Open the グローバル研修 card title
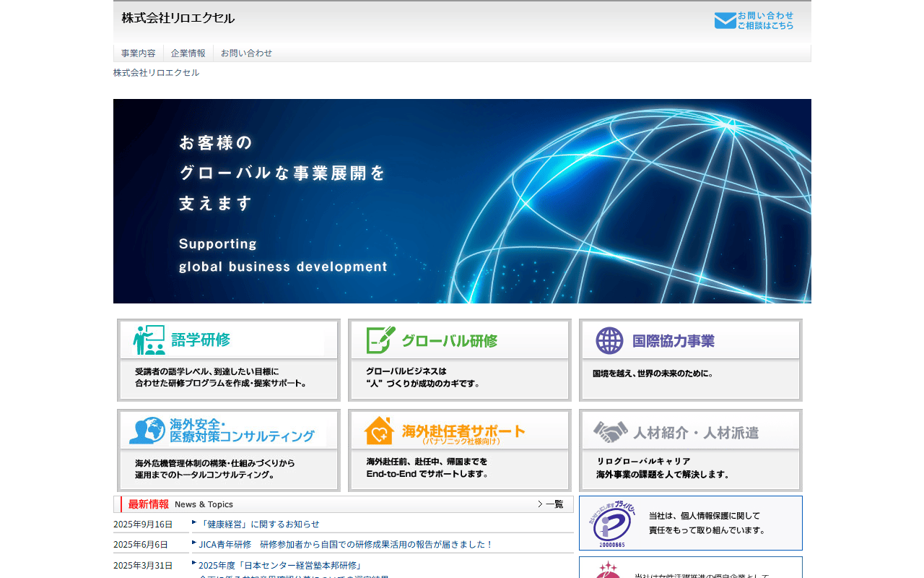This screenshot has width=924, height=578. [449, 340]
